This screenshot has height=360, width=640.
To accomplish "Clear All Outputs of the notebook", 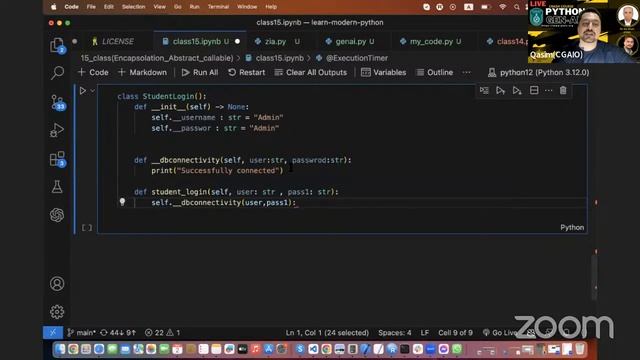I will point(311,72).
